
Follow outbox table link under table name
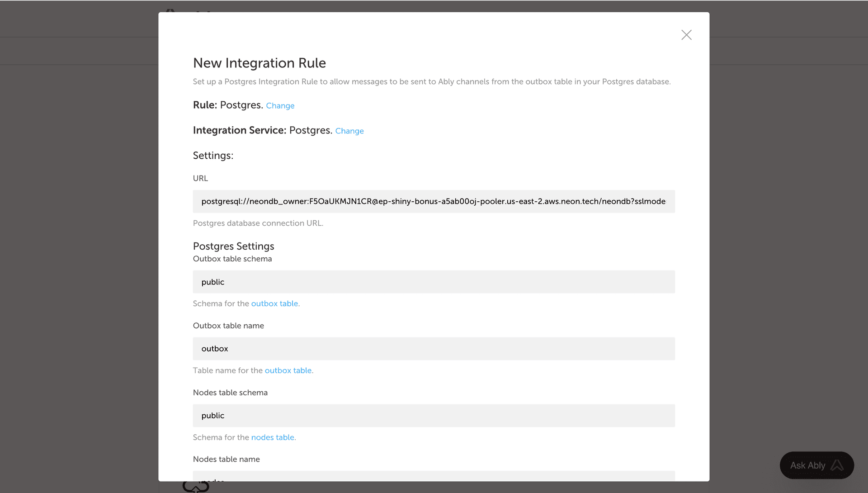click(288, 370)
